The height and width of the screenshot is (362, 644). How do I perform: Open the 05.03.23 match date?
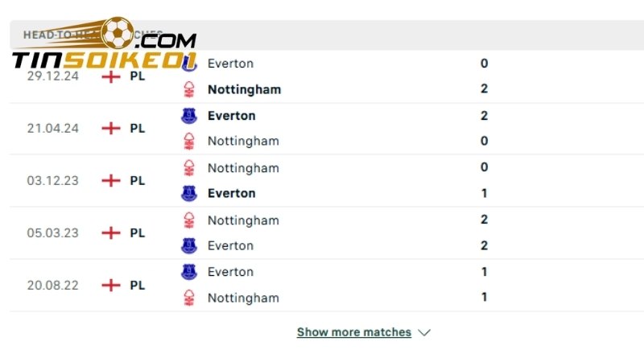[x=52, y=232]
